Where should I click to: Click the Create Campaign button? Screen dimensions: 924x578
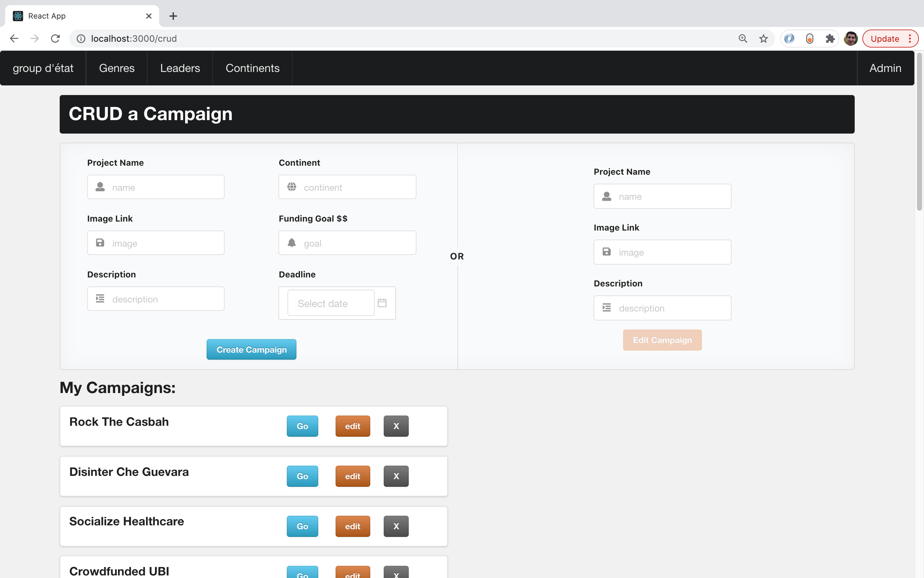point(252,349)
